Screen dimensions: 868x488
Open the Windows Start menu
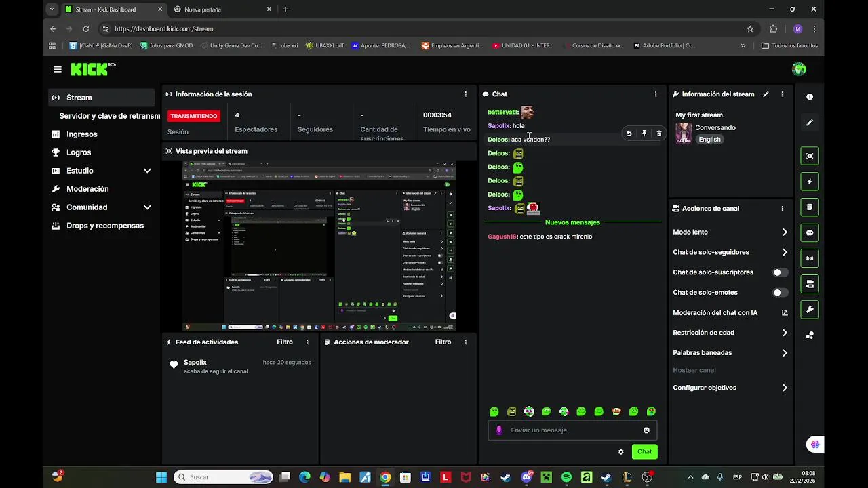(161, 477)
